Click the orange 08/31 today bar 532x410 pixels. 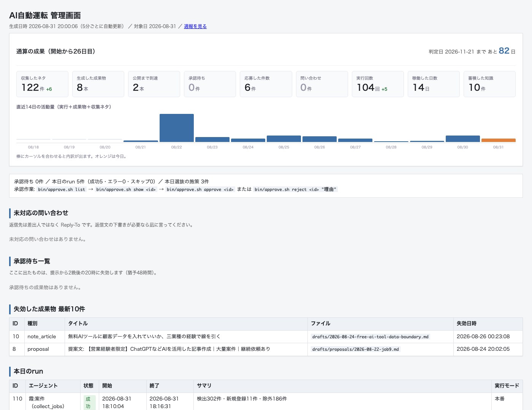(x=499, y=140)
